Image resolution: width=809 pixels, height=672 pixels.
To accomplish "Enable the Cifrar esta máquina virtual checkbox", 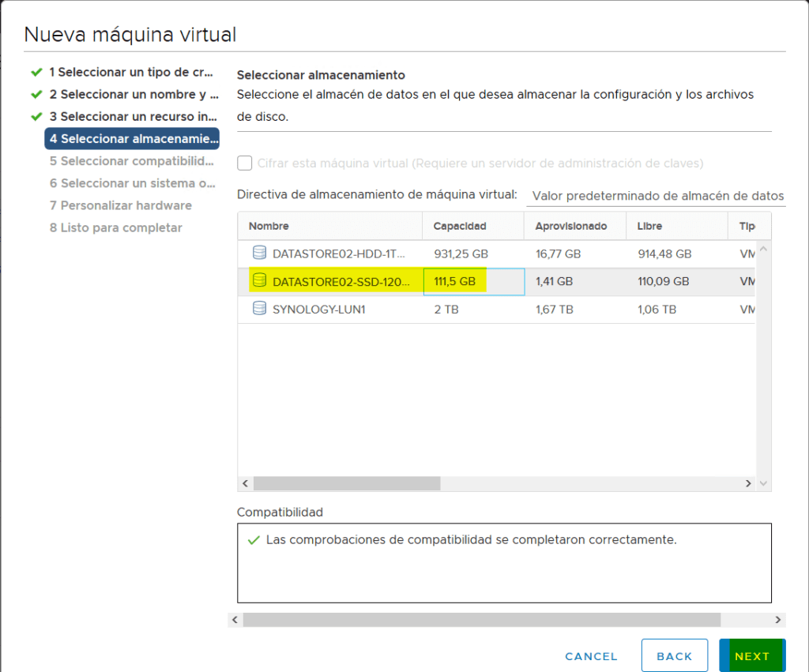I will 244,163.
